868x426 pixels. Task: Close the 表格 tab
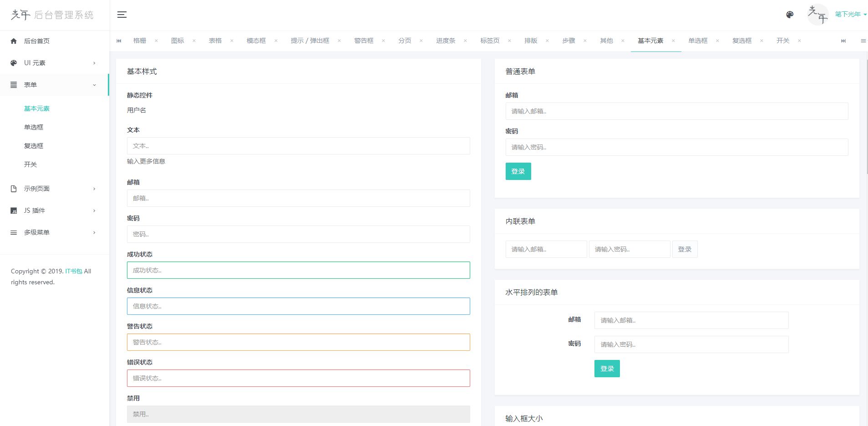click(232, 41)
